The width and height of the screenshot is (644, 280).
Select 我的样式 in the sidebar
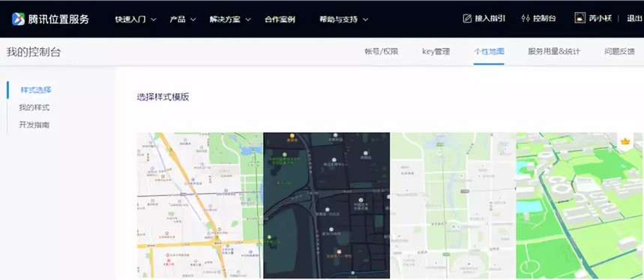point(34,108)
